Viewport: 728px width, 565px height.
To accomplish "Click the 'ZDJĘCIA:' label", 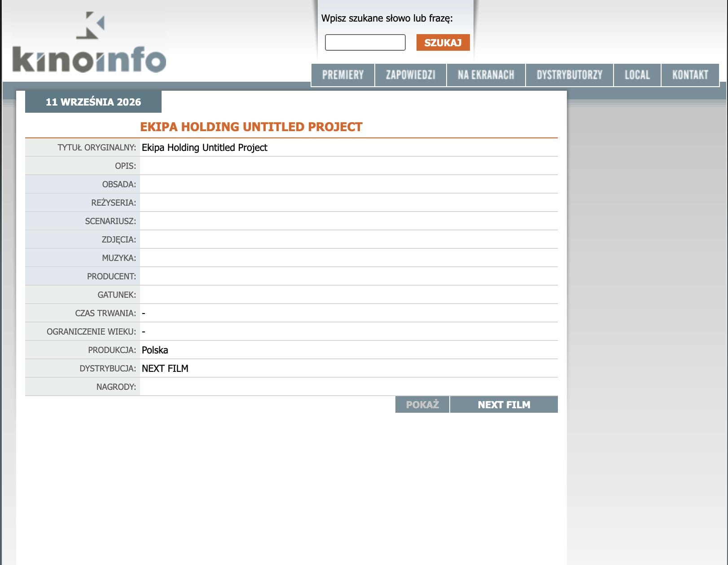I will pos(119,240).
